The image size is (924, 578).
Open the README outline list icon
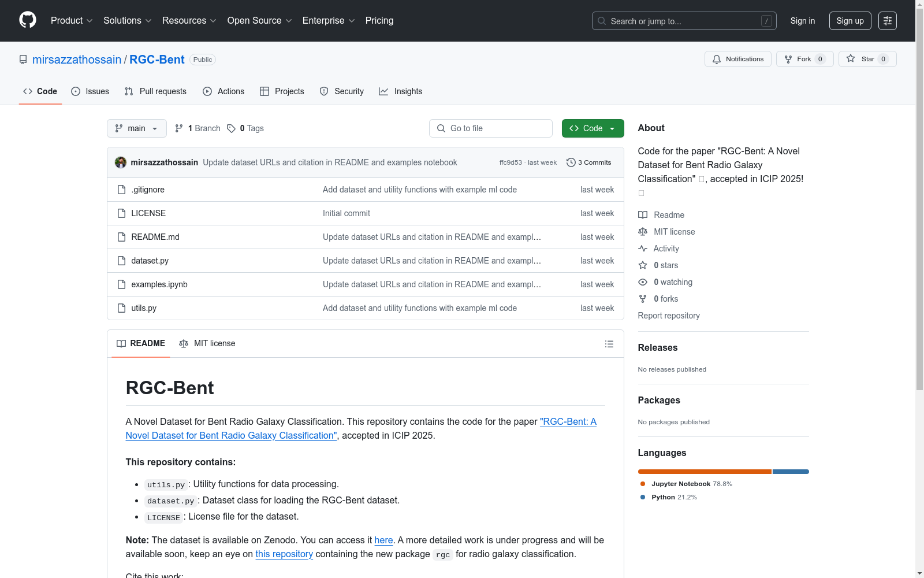(609, 344)
